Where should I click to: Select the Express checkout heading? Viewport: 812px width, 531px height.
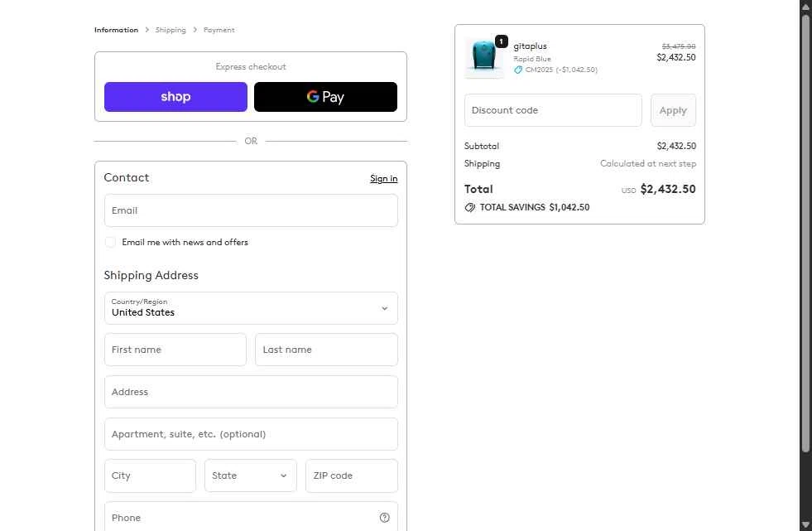tap(251, 67)
